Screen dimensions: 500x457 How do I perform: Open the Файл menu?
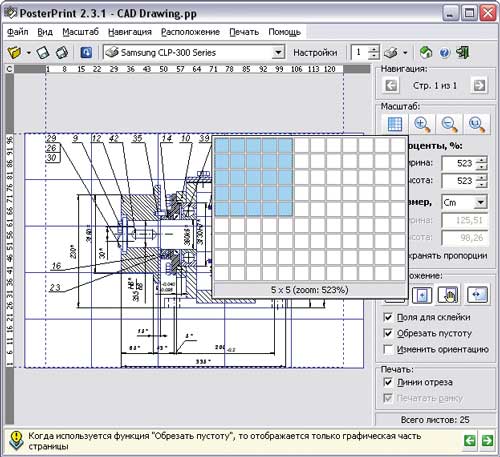click(17, 32)
